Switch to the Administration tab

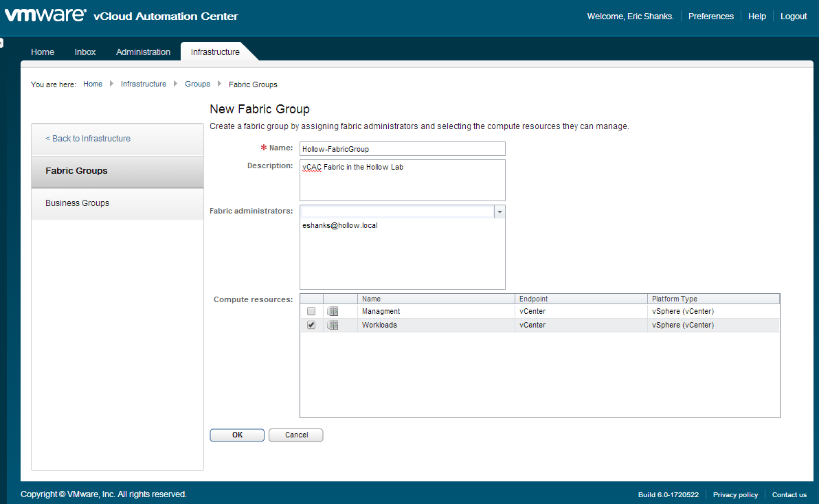tap(143, 52)
